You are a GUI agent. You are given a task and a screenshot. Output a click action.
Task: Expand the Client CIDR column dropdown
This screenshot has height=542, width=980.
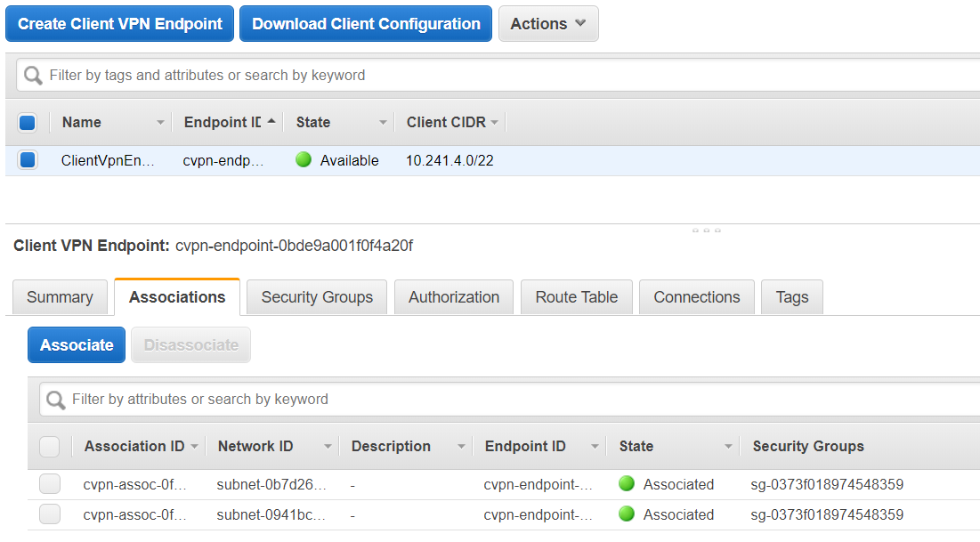[494, 123]
